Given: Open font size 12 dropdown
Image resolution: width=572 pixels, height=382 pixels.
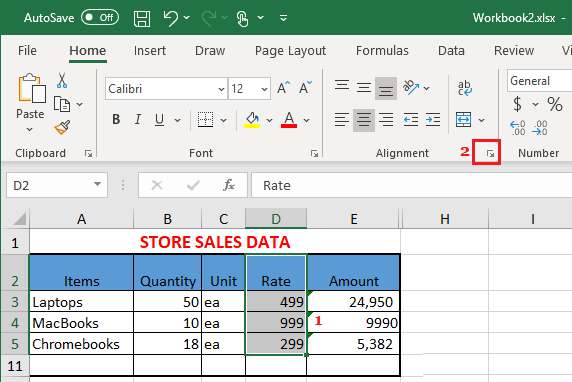Looking at the screenshot, I should point(264,89).
